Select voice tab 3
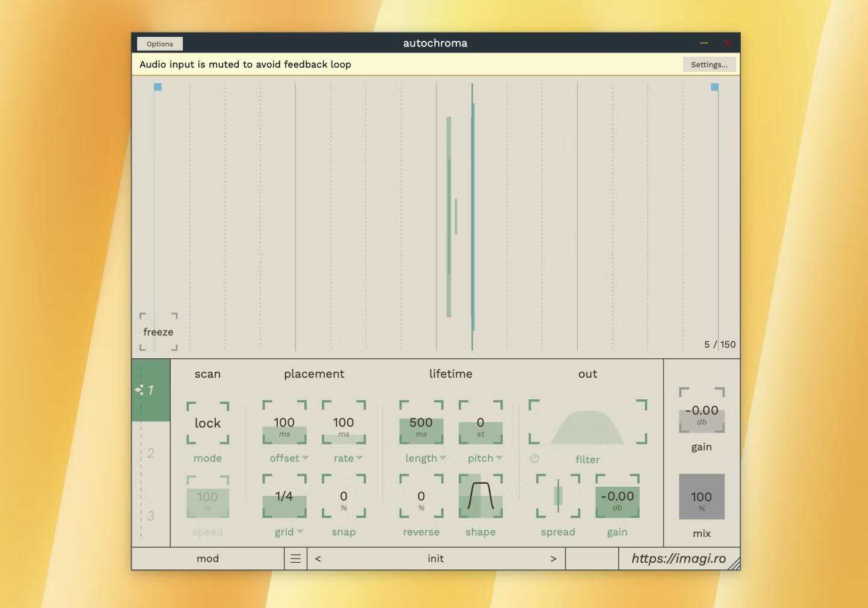This screenshot has height=608, width=868. [151, 516]
